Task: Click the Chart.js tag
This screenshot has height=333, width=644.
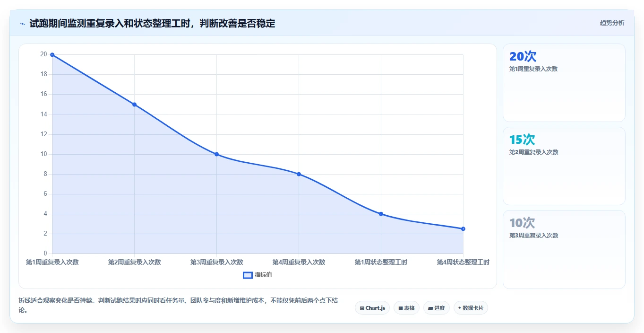Action: coord(372,308)
